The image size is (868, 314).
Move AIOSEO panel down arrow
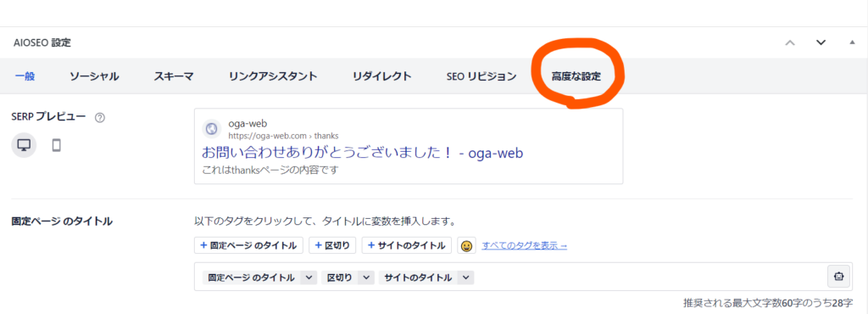pyautogui.click(x=821, y=42)
